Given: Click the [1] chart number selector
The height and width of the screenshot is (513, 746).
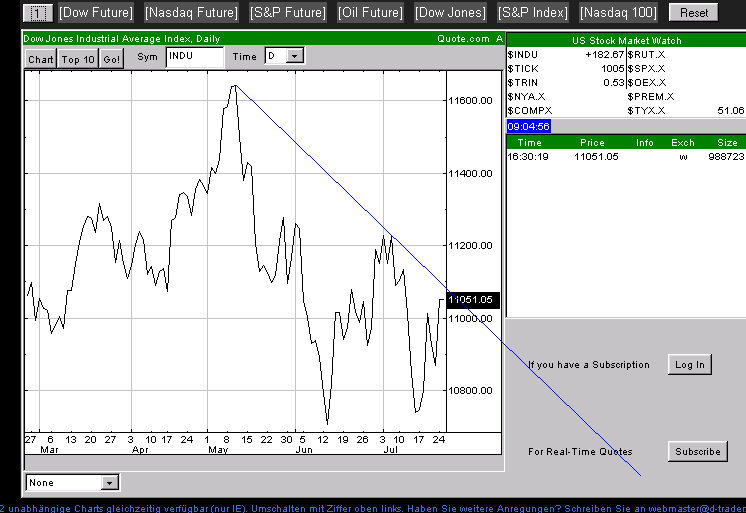Looking at the screenshot, I should [x=37, y=13].
